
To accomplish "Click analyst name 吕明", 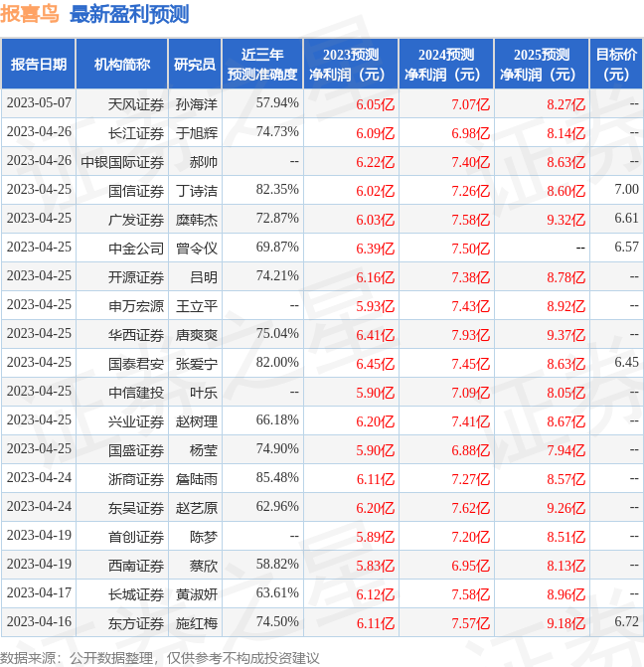I will [x=204, y=277].
